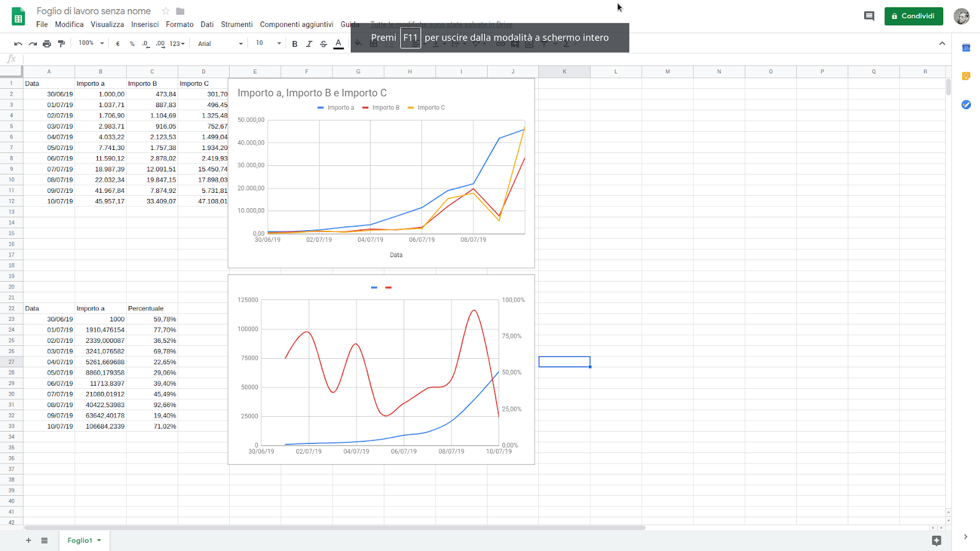The width and height of the screenshot is (980, 551).
Task: Open the Foglio1 tab dropdown arrow
Action: pos(99,540)
